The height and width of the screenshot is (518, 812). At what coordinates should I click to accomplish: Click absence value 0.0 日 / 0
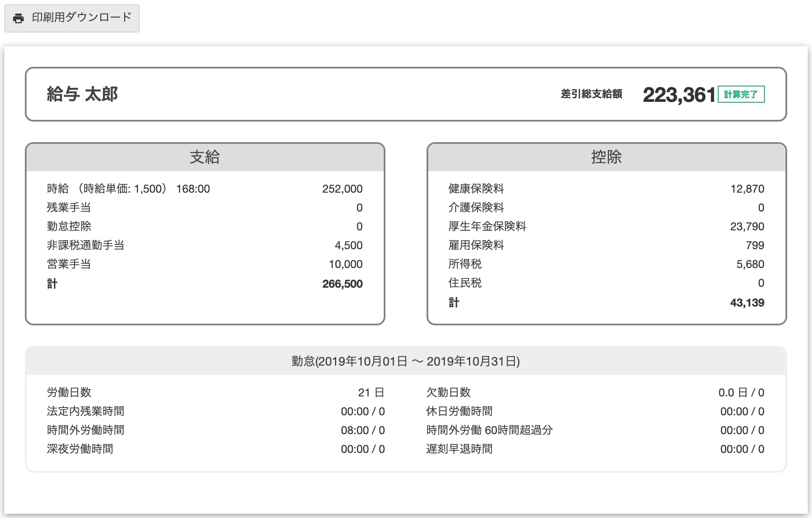pyautogui.click(x=741, y=393)
